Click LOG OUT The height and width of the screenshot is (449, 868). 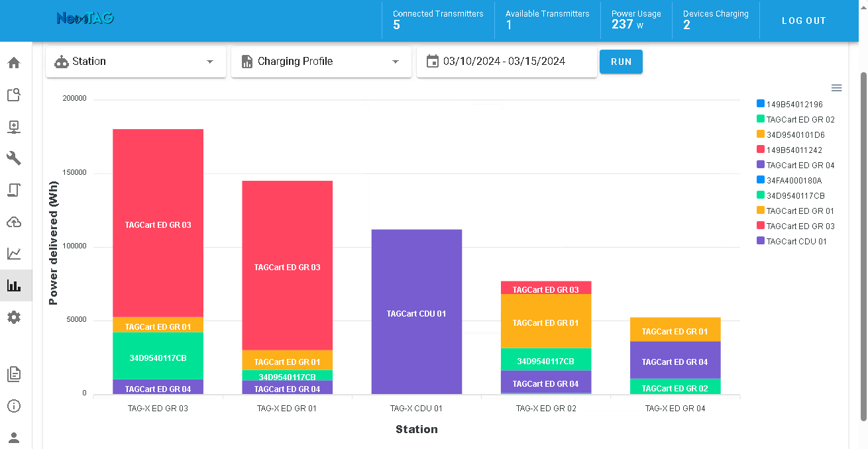point(804,21)
